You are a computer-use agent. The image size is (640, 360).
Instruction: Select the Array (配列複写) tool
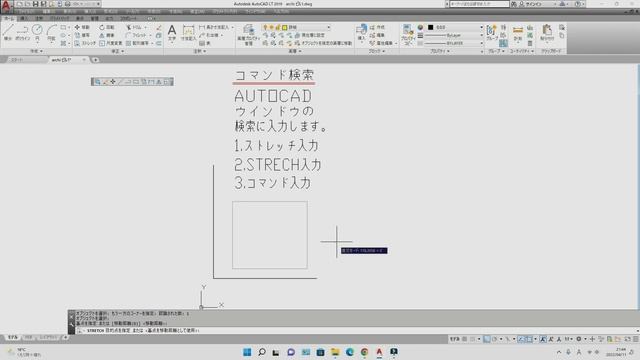click(x=137, y=43)
